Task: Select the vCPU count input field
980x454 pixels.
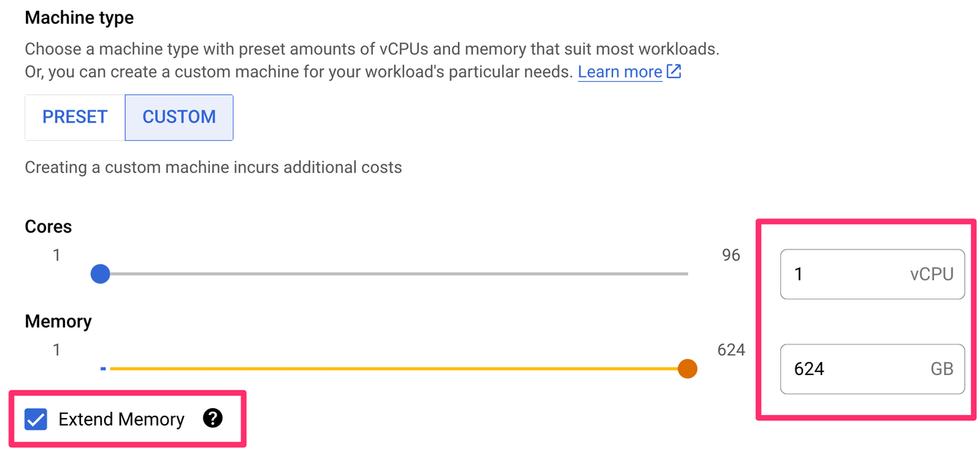Action: (842, 274)
